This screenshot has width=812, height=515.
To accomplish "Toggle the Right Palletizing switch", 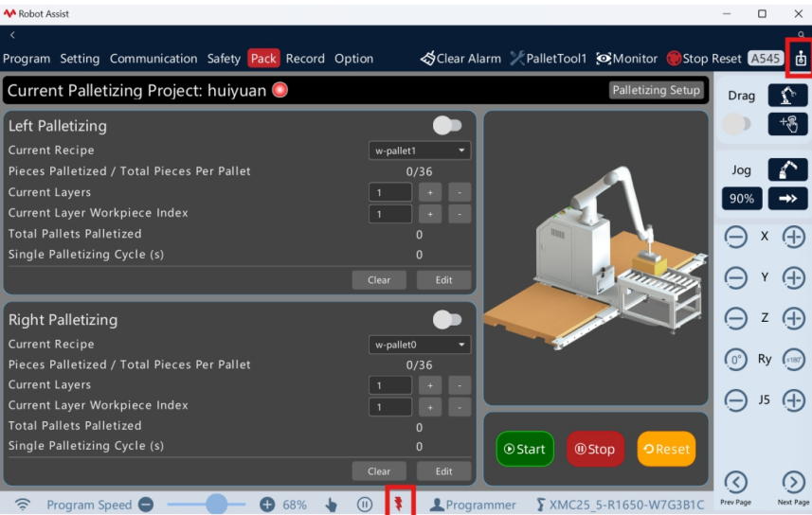I will pyautogui.click(x=447, y=319).
